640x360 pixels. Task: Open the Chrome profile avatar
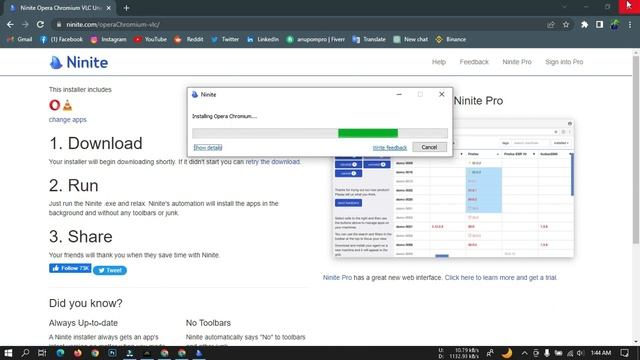pyautogui.click(x=615, y=24)
